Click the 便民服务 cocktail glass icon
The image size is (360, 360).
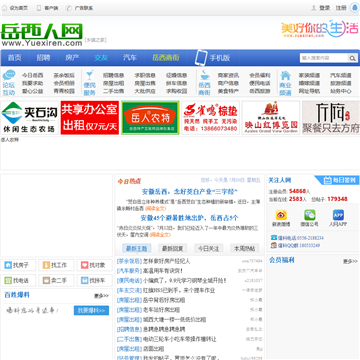[89, 75]
